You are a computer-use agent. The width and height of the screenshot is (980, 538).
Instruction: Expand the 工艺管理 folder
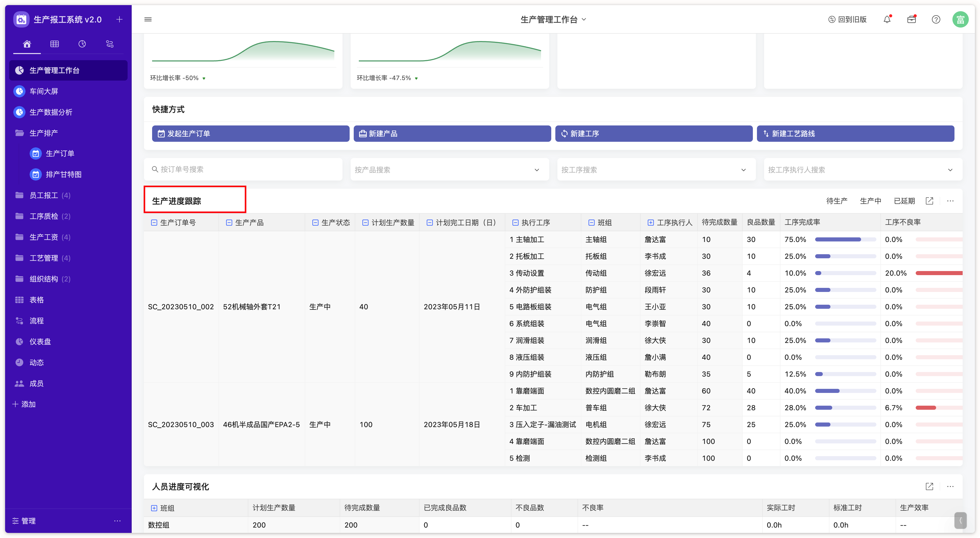tap(68, 258)
